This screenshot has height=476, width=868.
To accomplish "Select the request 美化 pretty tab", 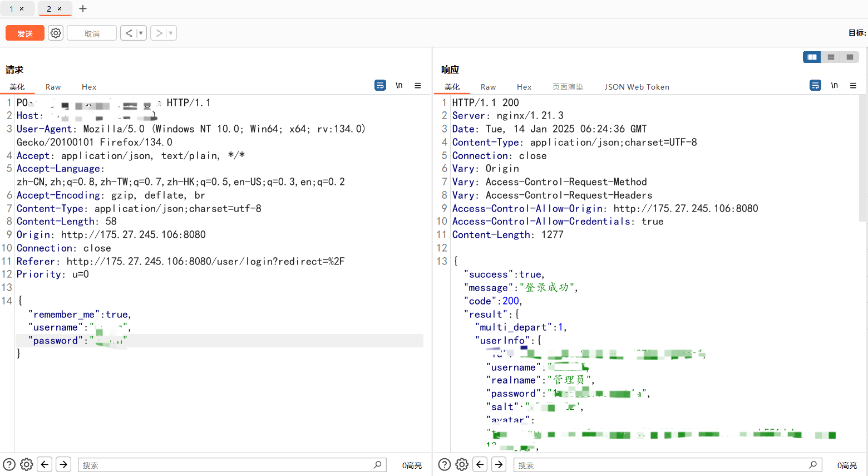I will (17, 87).
